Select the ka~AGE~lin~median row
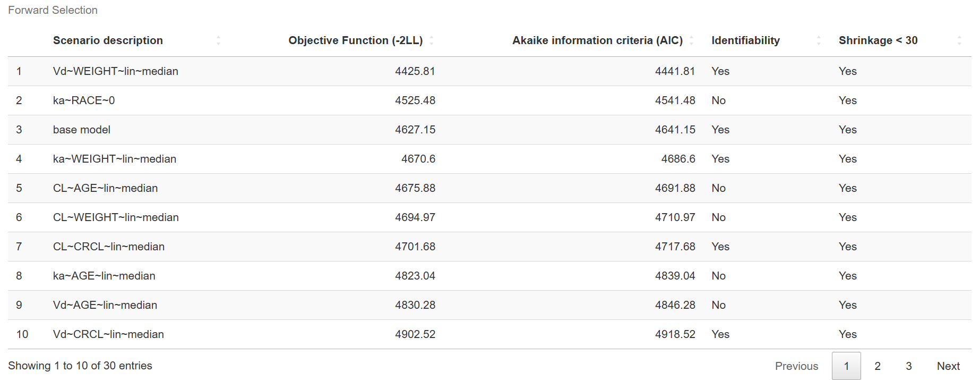980x380 pixels. 489,276
